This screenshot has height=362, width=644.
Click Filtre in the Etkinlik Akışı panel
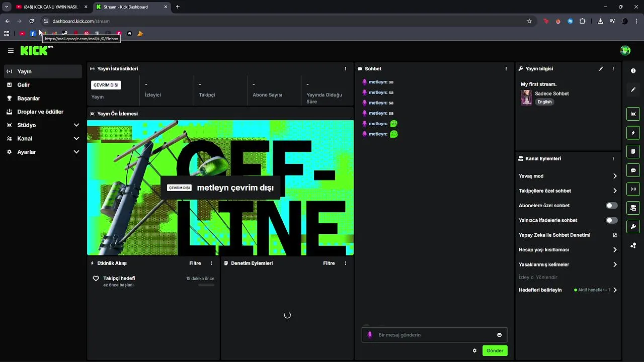pos(195,263)
